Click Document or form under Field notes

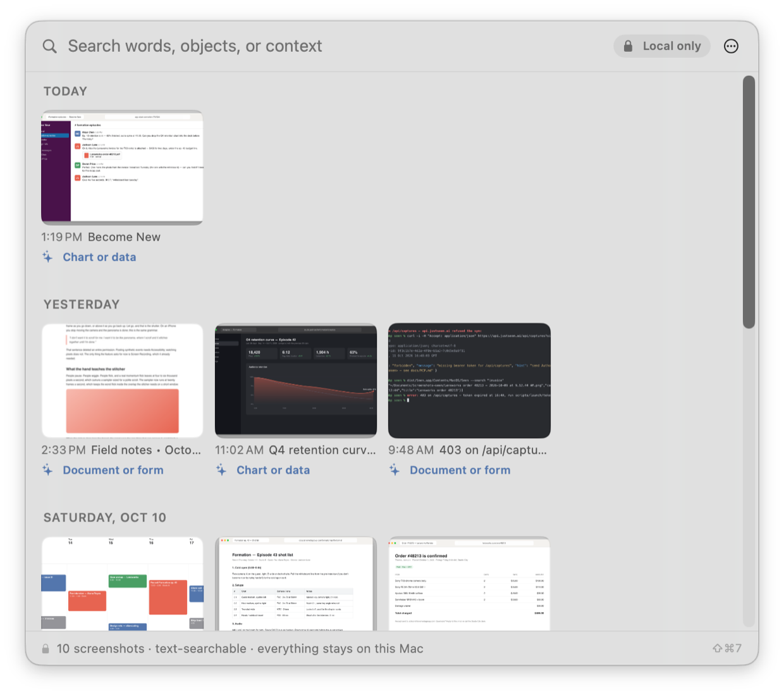coord(113,471)
